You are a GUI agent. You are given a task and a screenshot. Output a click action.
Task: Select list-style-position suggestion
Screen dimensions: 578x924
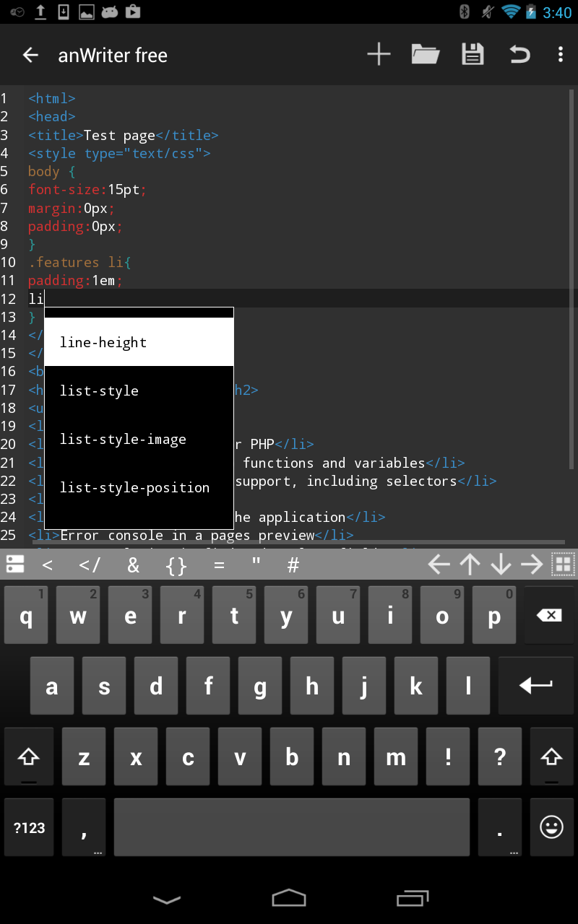pyautogui.click(x=139, y=487)
